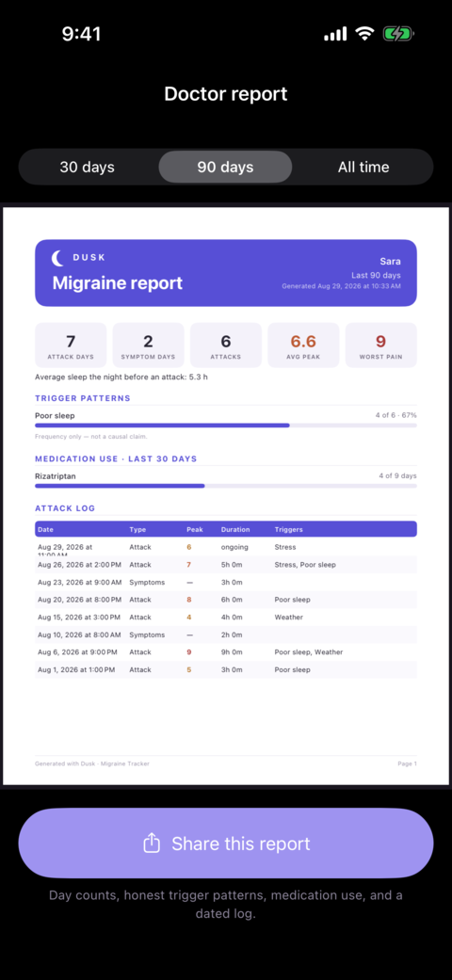Tap the 6 Attacks stat card

click(x=226, y=345)
